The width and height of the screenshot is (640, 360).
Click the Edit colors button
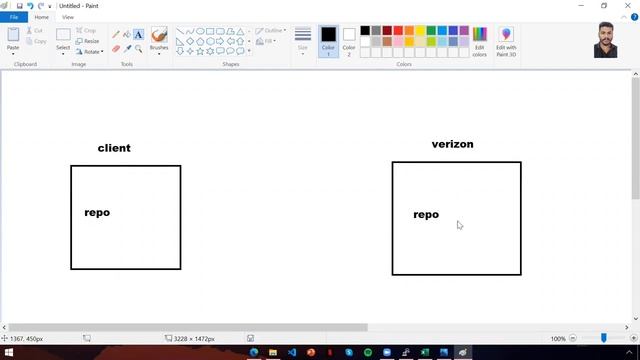tap(480, 42)
